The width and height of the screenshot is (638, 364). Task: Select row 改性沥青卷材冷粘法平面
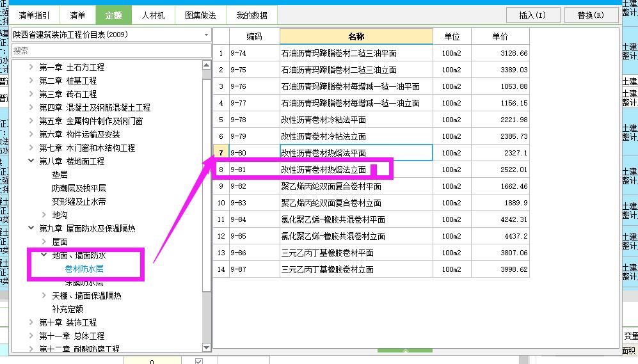coord(371,120)
